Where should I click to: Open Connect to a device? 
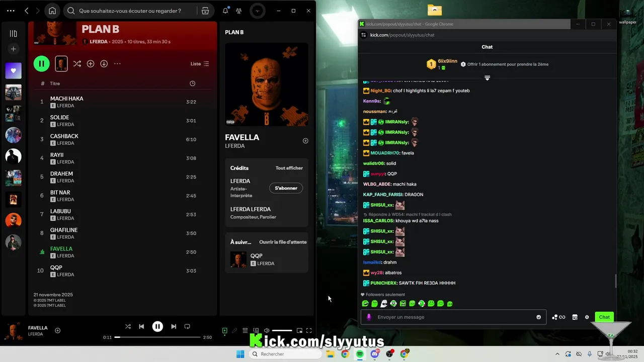pyautogui.click(x=256, y=330)
